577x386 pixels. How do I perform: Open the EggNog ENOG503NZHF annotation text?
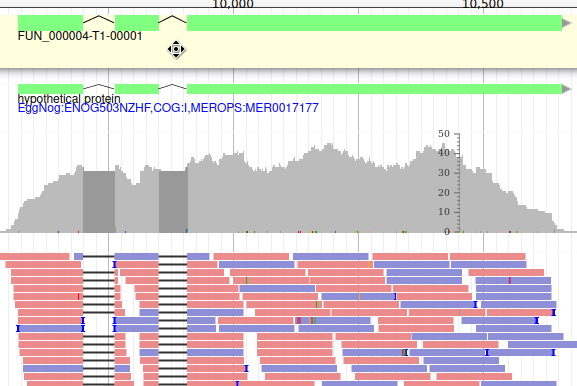[168, 108]
